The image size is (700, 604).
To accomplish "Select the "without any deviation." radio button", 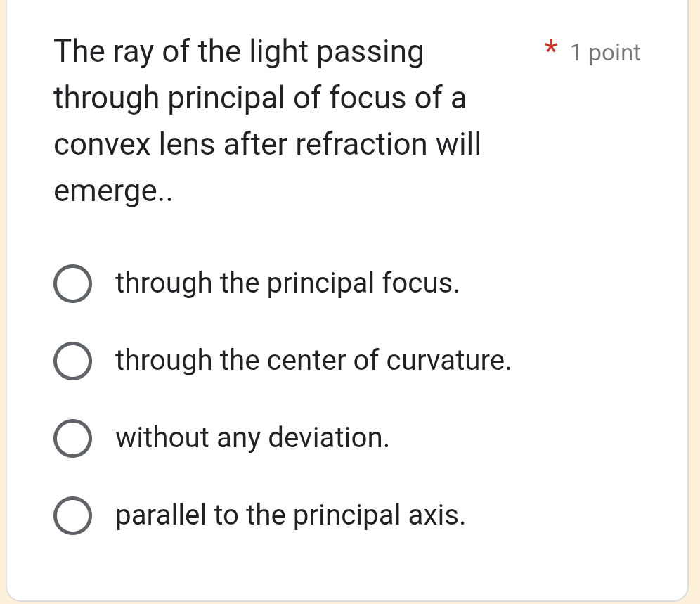I will click(73, 438).
